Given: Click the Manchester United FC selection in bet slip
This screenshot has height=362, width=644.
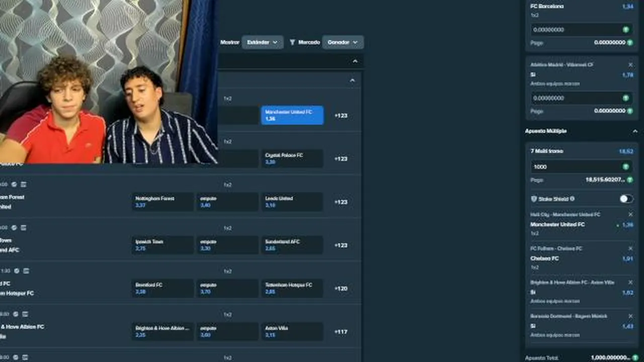Looking at the screenshot, I should coord(557,225).
